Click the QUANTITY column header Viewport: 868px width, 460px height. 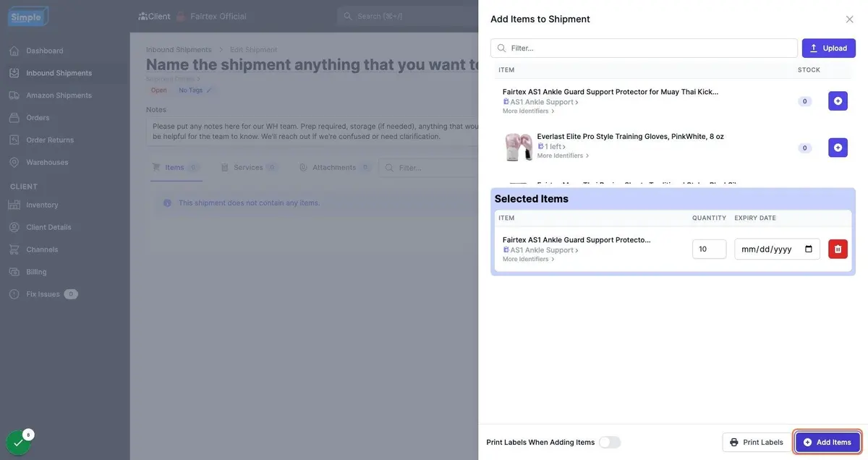pos(709,218)
